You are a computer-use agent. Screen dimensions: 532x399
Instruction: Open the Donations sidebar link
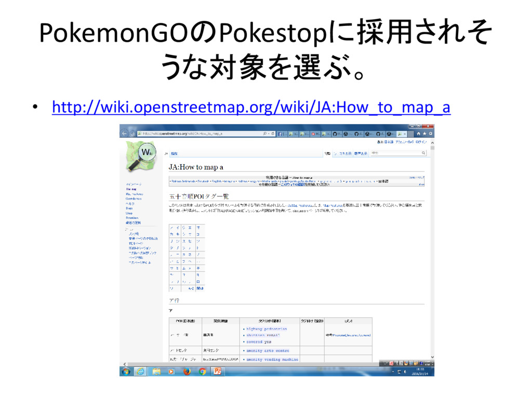click(132, 218)
